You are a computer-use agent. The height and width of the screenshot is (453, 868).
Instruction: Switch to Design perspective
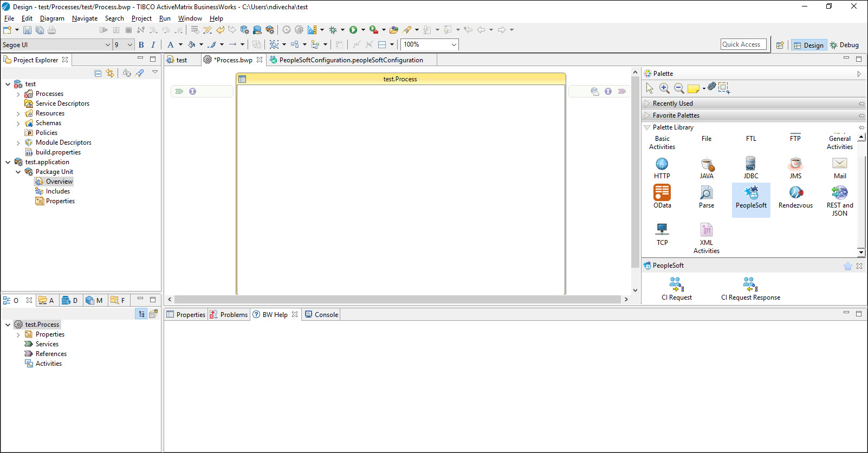pos(808,45)
